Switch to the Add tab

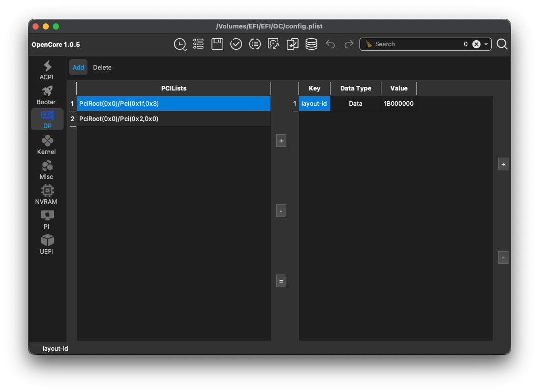coord(78,67)
